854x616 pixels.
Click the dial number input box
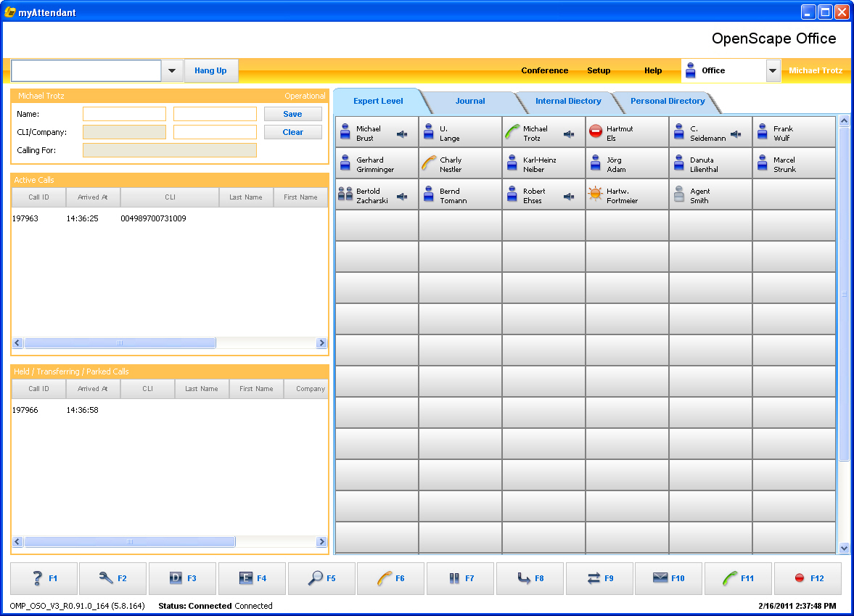click(x=86, y=71)
